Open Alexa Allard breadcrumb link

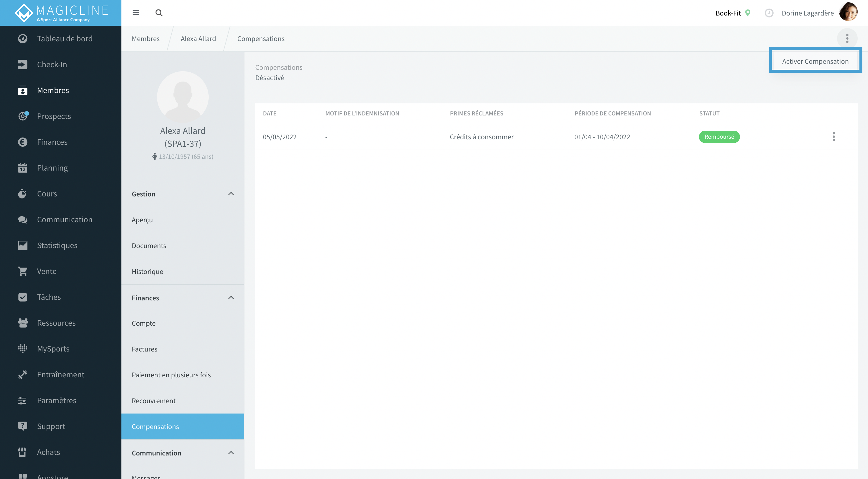198,38
